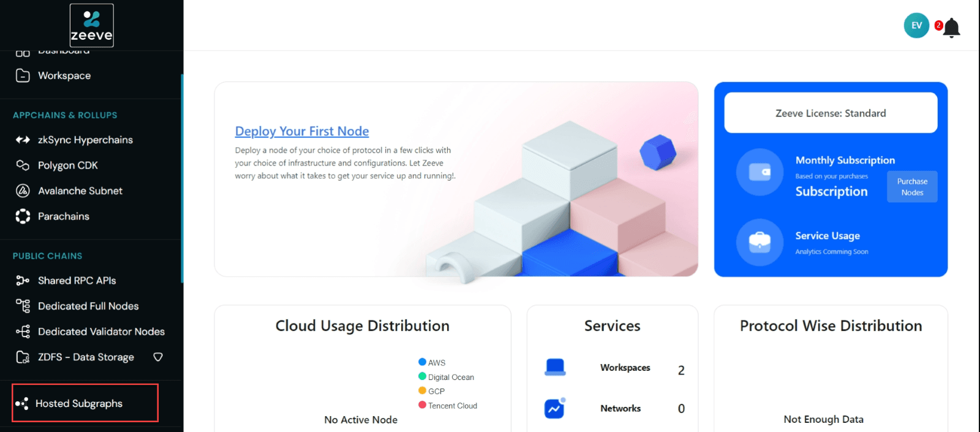Click the Service Usage label
The height and width of the screenshot is (432, 980).
(x=827, y=236)
